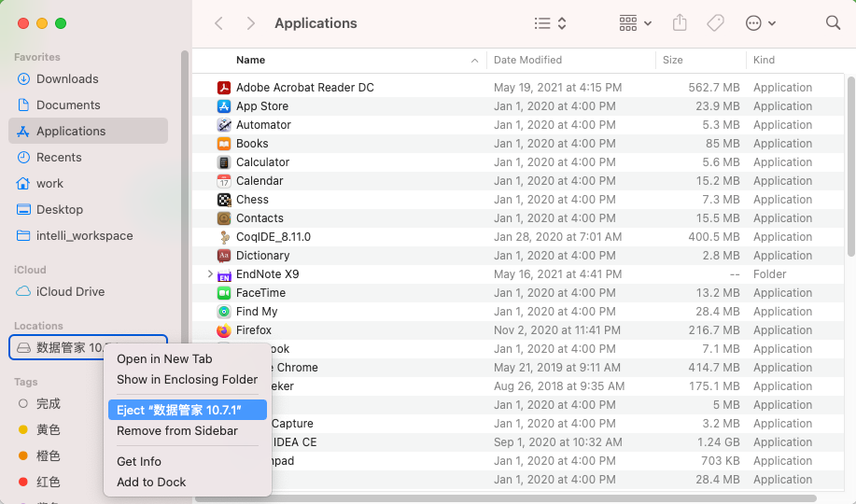The image size is (856, 504).
Task: Select the Chess app icon
Action: pyautogui.click(x=224, y=200)
